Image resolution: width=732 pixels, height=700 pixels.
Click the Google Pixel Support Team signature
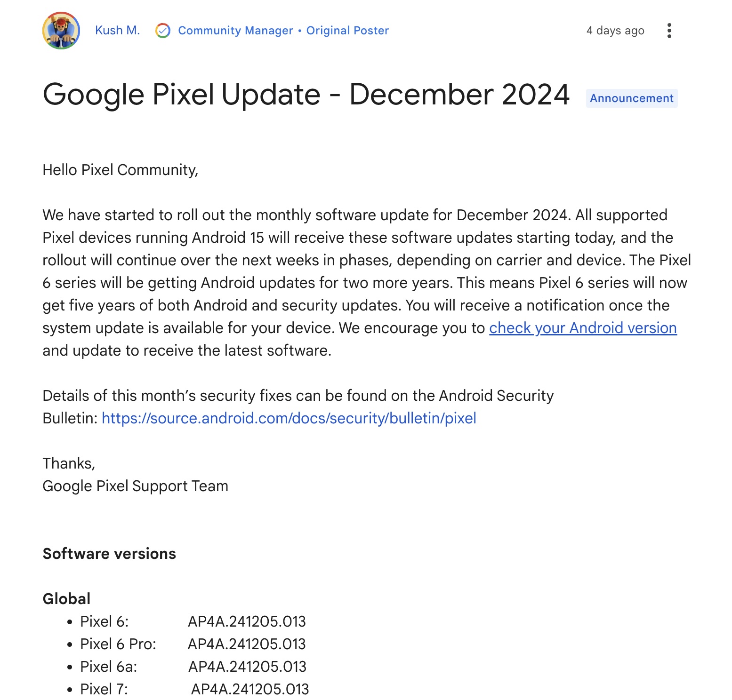pos(135,486)
